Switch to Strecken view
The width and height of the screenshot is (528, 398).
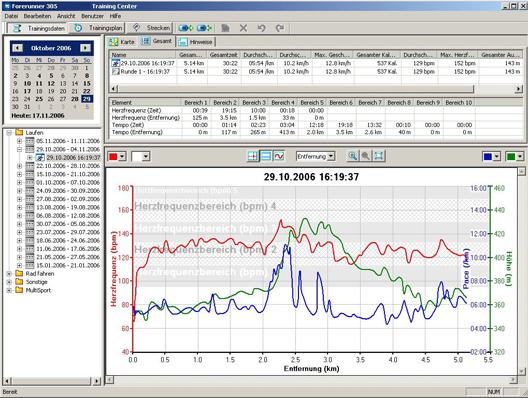(150, 28)
